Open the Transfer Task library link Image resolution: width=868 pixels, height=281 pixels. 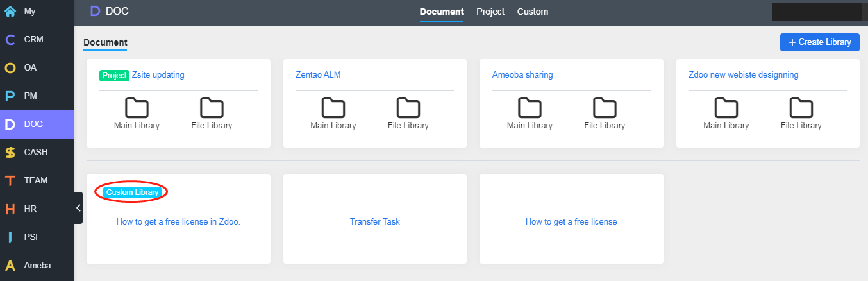(x=375, y=221)
